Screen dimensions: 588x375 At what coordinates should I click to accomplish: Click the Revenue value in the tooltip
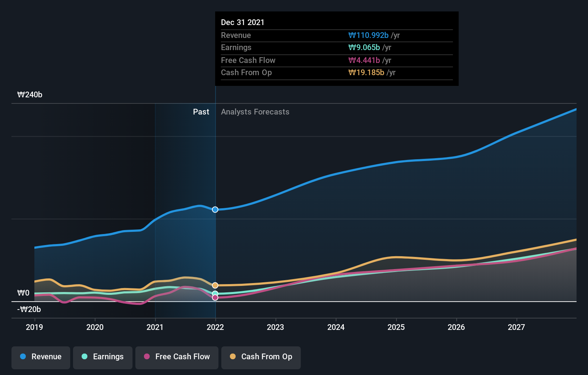[x=368, y=35]
